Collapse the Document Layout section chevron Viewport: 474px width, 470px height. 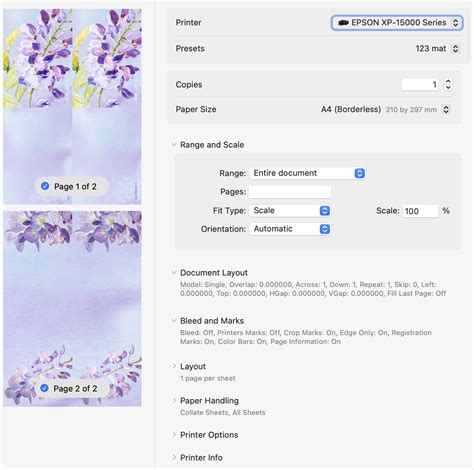pos(174,273)
